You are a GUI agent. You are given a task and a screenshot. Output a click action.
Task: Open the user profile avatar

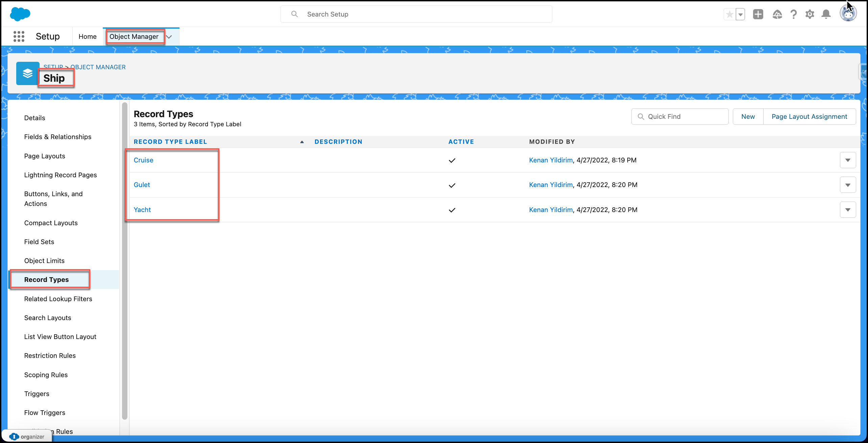(848, 14)
